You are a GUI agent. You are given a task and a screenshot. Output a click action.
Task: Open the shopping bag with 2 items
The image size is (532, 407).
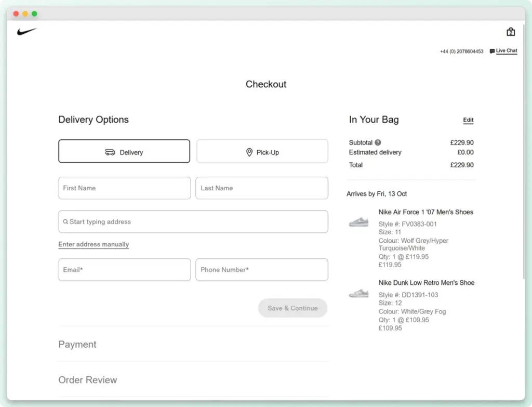[x=511, y=31]
